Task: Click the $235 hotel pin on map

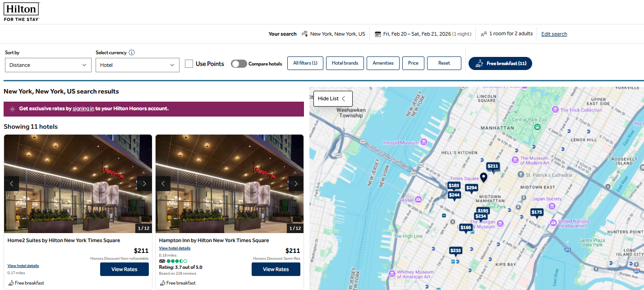Action: (x=455, y=251)
